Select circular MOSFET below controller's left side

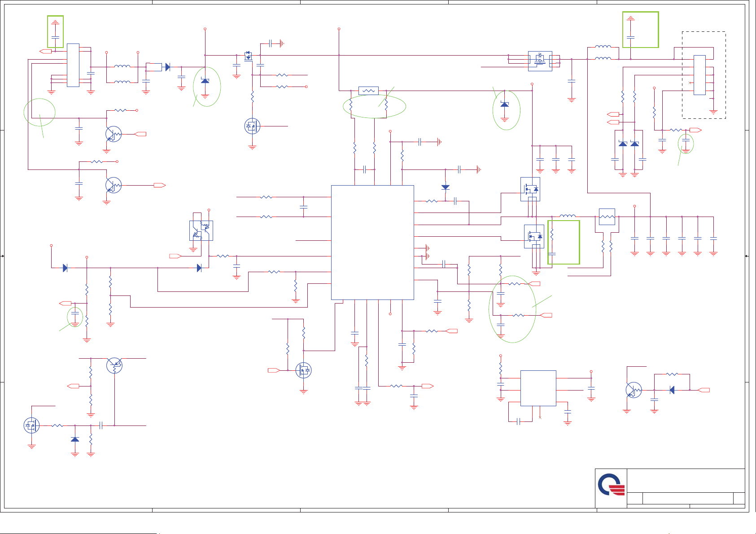(x=303, y=370)
